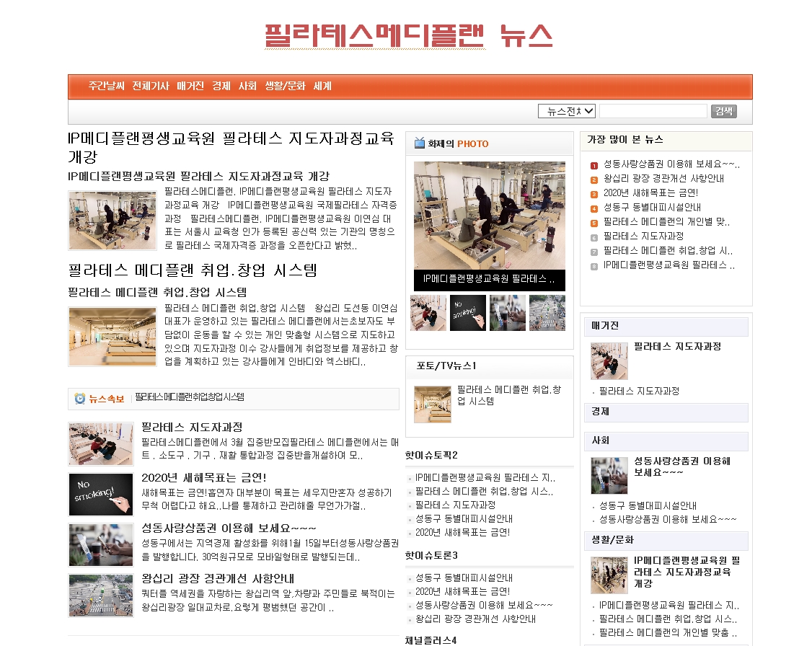
Task: Go to the 생활/문화 menu section
Action: 285,86
